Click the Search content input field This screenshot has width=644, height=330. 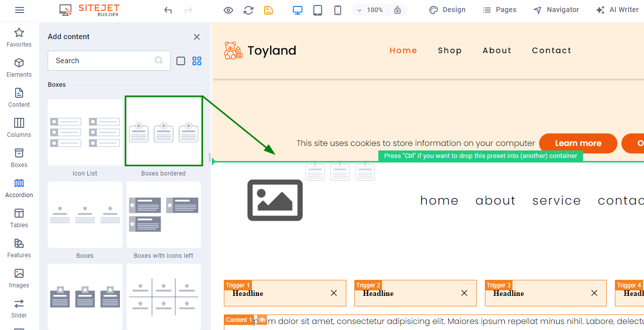tap(109, 61)
